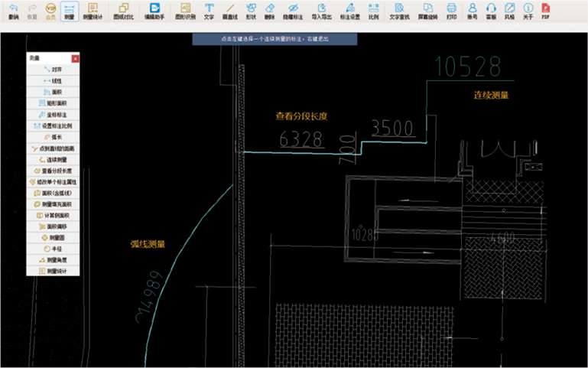
Task: Select the 画直线 draw line tool
Action: click(229, 10)
